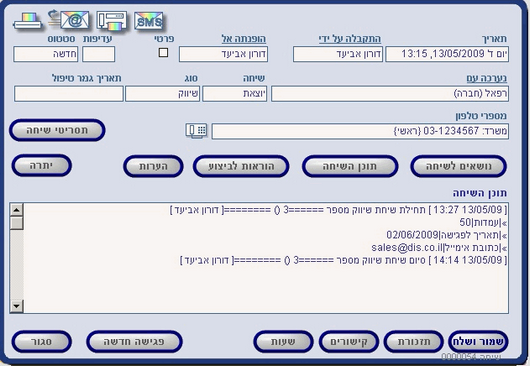
Task: Send conversation by email icon
Action: (69, 20)
